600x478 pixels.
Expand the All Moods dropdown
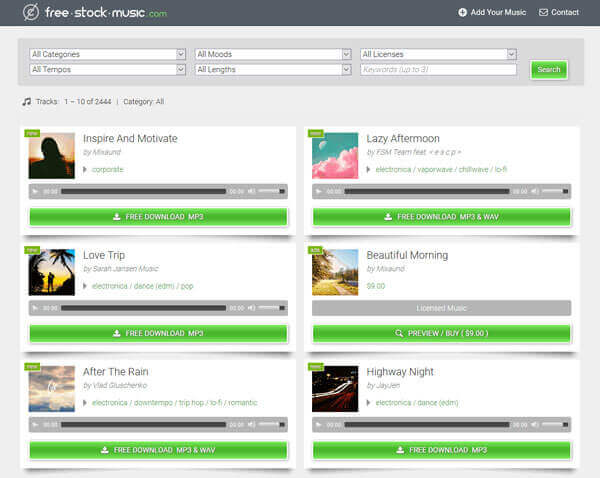pyautogui.click(x=273, y=54)
